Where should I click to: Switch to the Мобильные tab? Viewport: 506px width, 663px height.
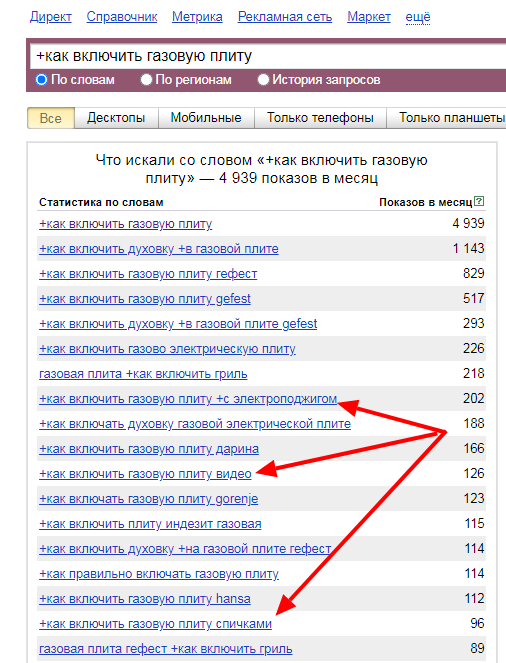click(x=206, y=118)
